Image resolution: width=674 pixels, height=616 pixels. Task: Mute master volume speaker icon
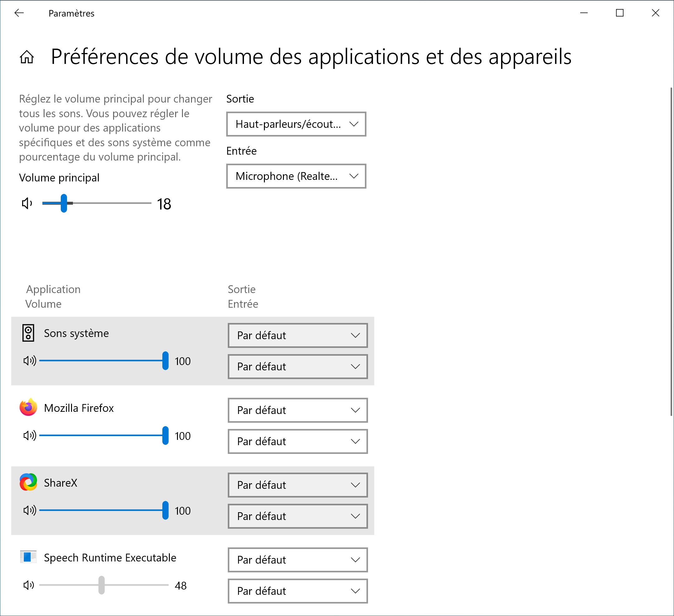(x=27, y=203)
